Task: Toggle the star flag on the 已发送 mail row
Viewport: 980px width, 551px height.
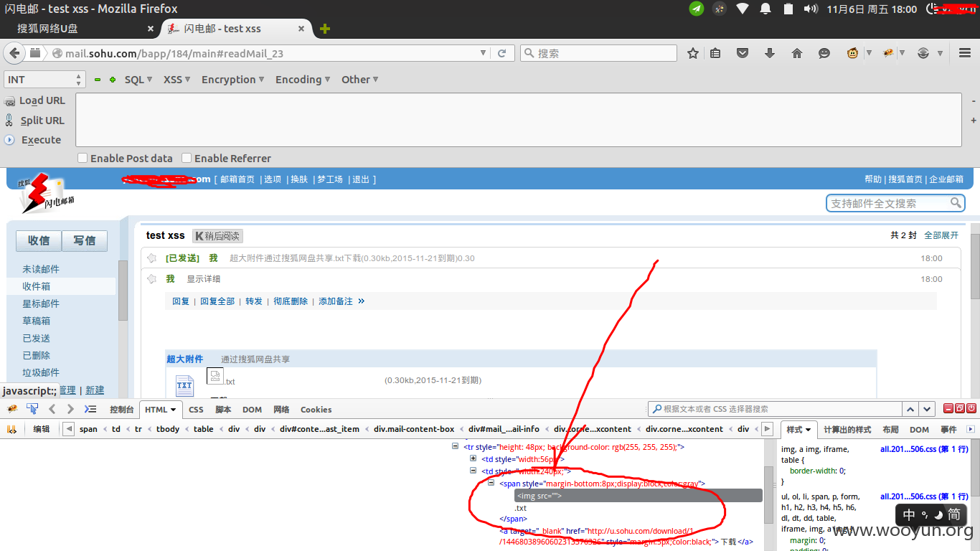Action: pos(152,258)
